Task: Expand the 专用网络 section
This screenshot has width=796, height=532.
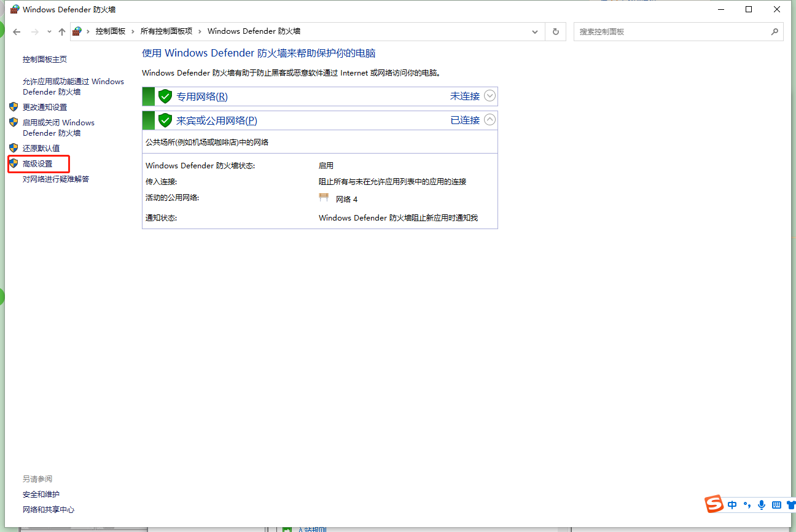Action: [x=490, y=96]
